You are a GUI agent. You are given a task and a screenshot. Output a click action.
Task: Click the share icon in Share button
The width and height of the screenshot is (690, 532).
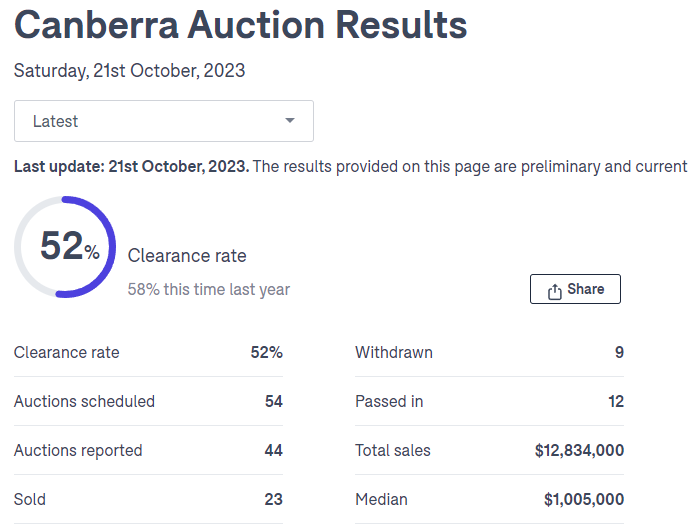(555, 291)
